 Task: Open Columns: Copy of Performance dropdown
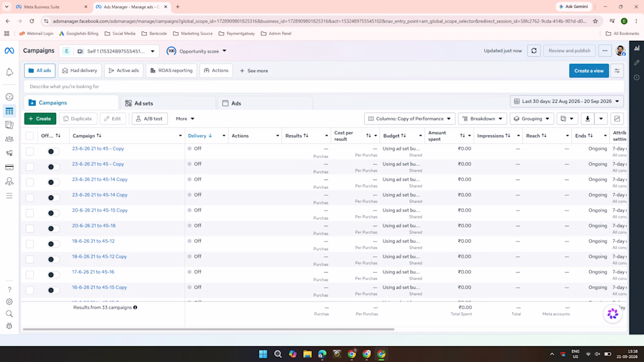[409, 119]
